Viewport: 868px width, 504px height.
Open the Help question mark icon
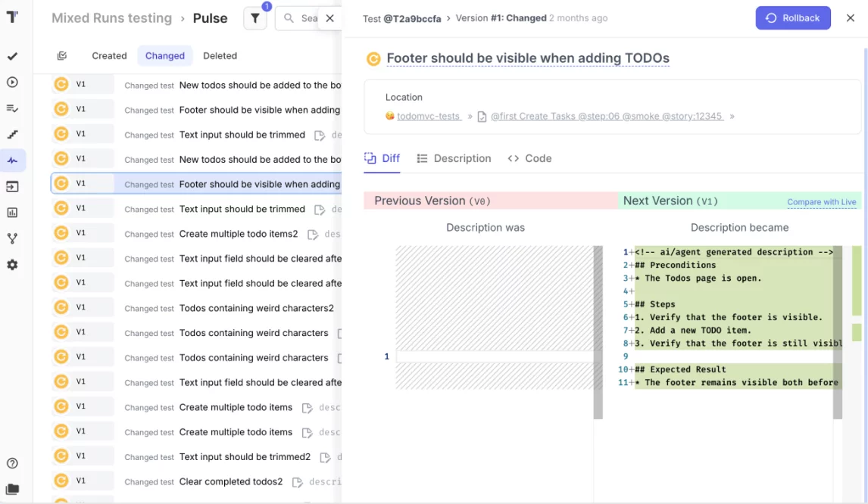pos(12,463)
